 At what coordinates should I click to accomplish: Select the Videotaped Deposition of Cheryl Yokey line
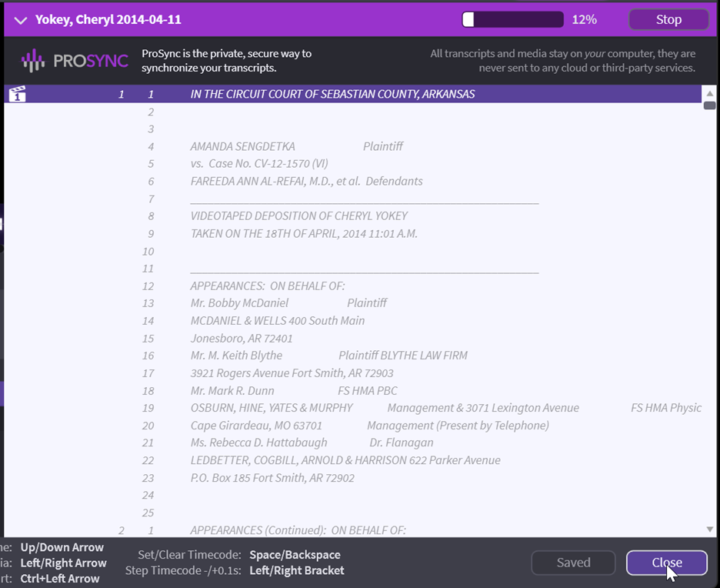(x=299, y=216)
